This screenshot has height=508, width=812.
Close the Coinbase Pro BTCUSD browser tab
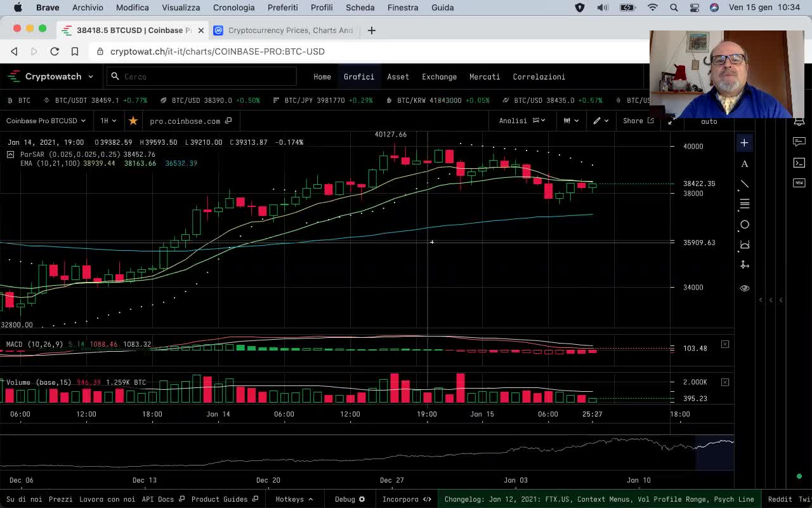[x=201, y=30]
